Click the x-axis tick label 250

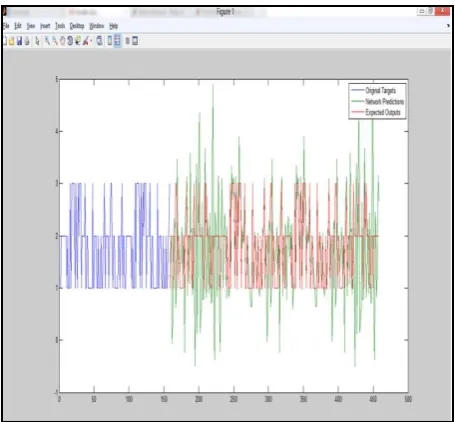234,399
